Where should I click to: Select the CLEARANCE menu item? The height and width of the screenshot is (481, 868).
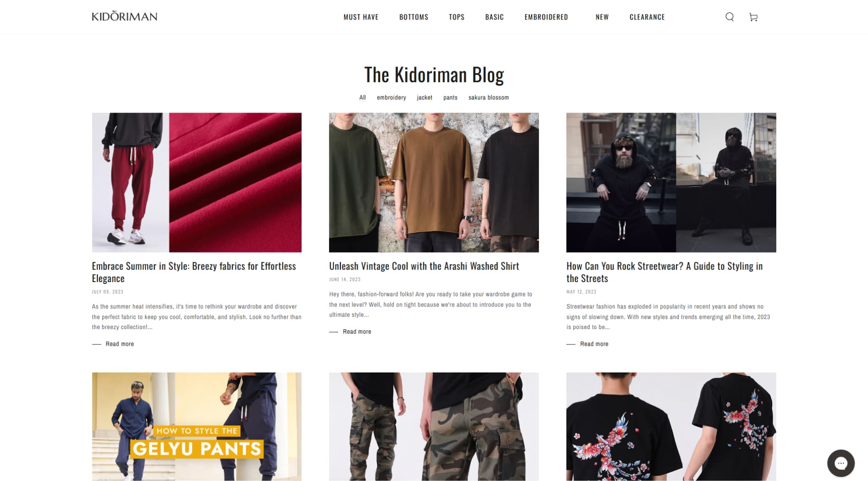pyautogui.click(x=647, y=17)
